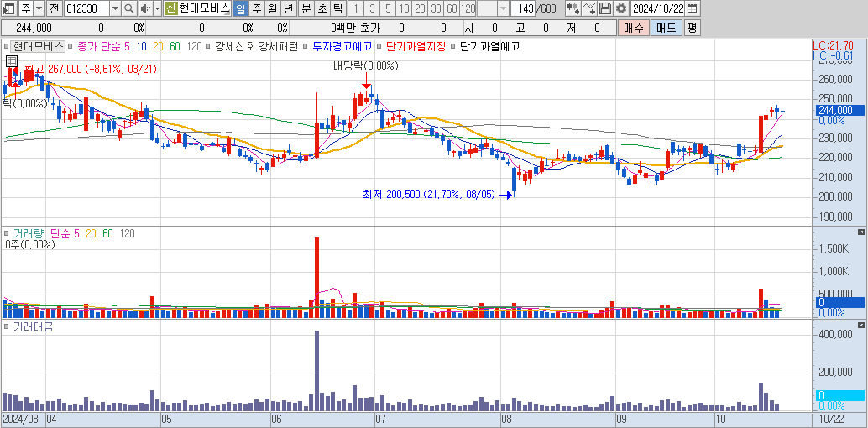Viewport: 868px width, 428px height.
Task: Click the 최고 267,000 high price annotation
Action: [x=91, y=69]
